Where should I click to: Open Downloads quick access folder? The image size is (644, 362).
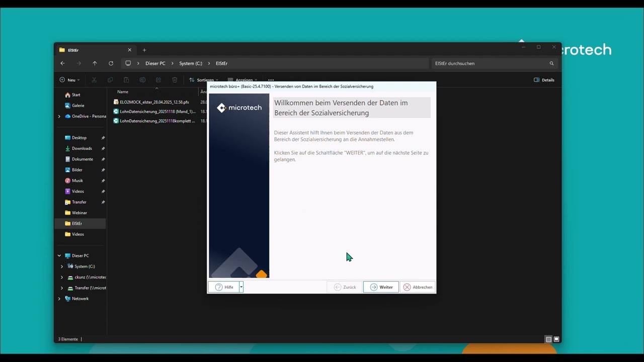pos(82,148)
